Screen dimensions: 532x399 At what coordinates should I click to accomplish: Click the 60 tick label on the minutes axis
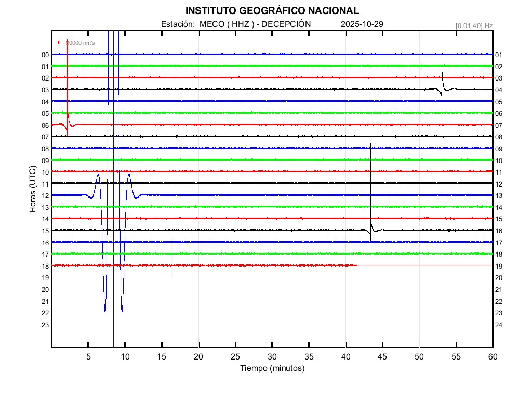click(x=493, y=357)
